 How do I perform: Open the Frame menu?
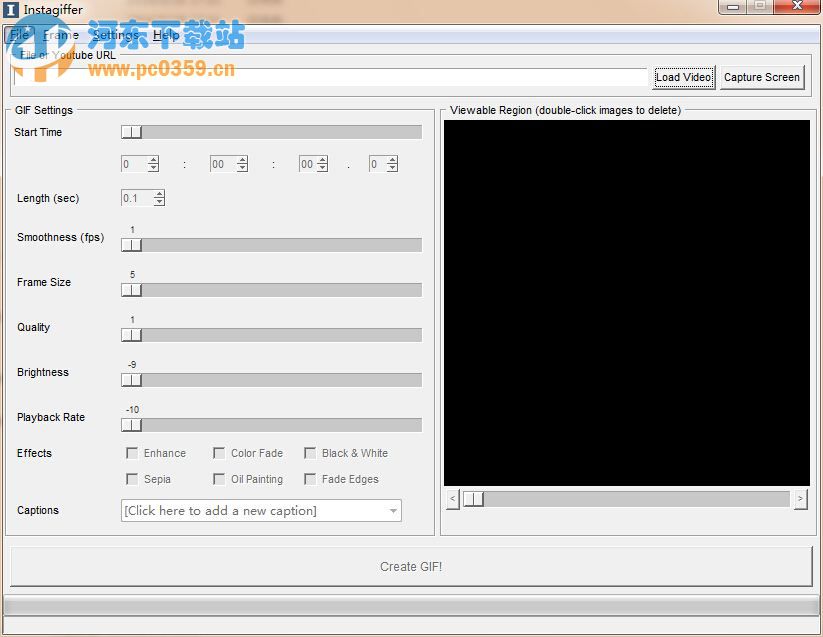coord(60,34)
